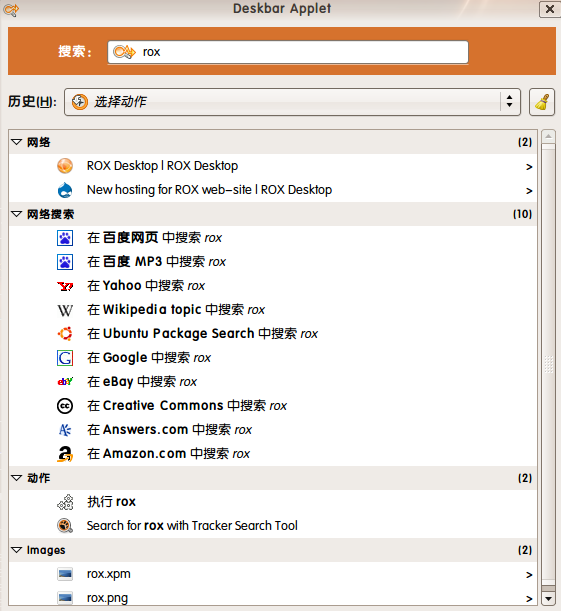Open the 选择动作 history dropdown
Viewport: 561px width, 611px height.
click(292, 102)
